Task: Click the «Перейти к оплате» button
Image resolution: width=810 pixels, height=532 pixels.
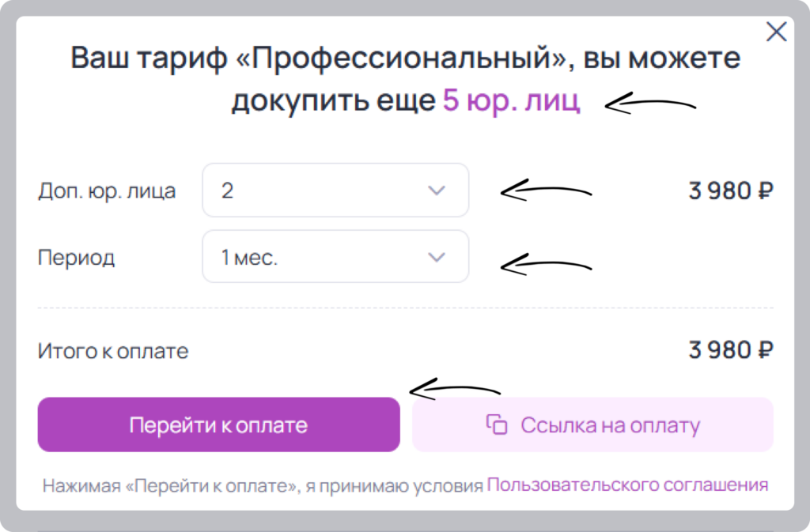Action: pyautogui.click(x=218, y=424)
